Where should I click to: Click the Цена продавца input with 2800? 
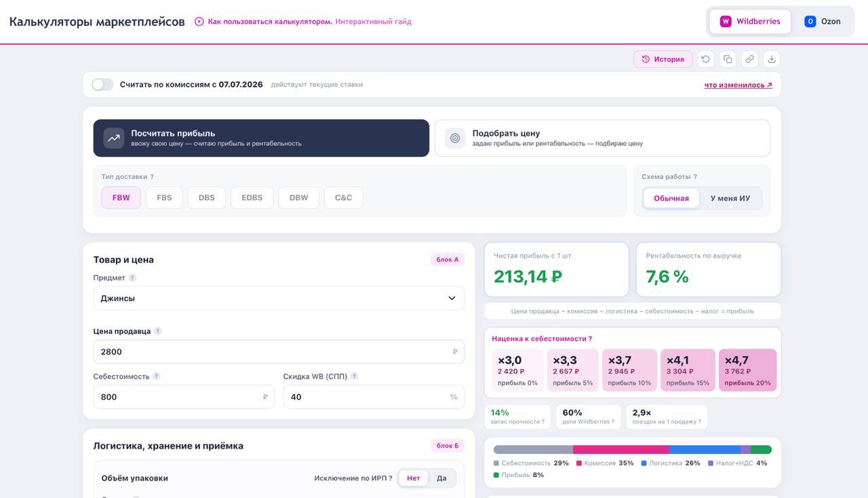279,351
